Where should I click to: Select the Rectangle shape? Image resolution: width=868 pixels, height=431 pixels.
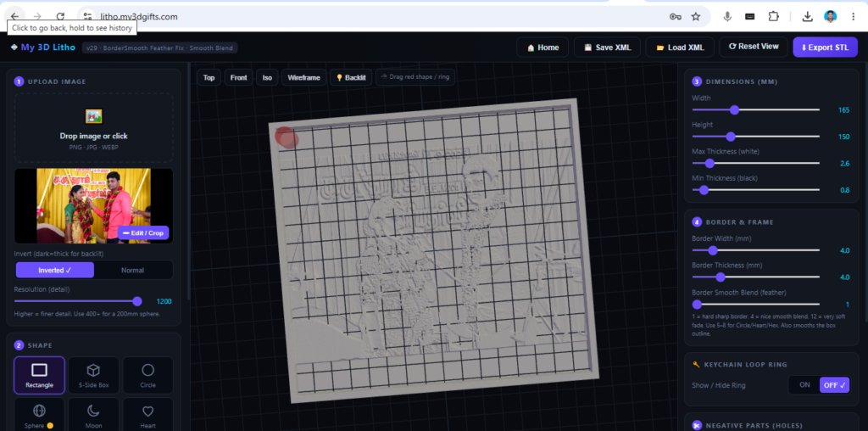point(39,376)
